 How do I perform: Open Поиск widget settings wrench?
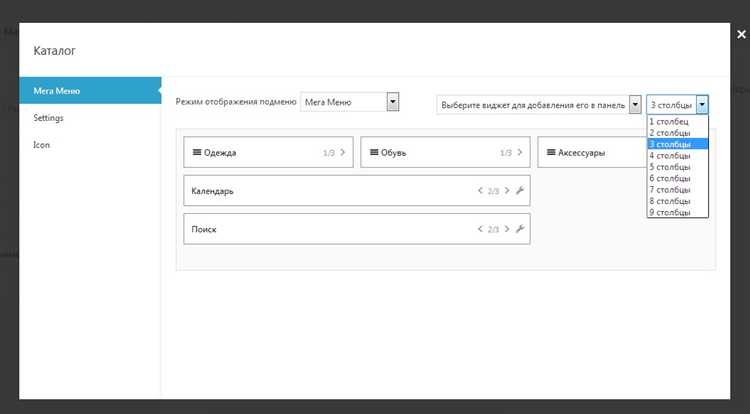[x=520, y=229]
